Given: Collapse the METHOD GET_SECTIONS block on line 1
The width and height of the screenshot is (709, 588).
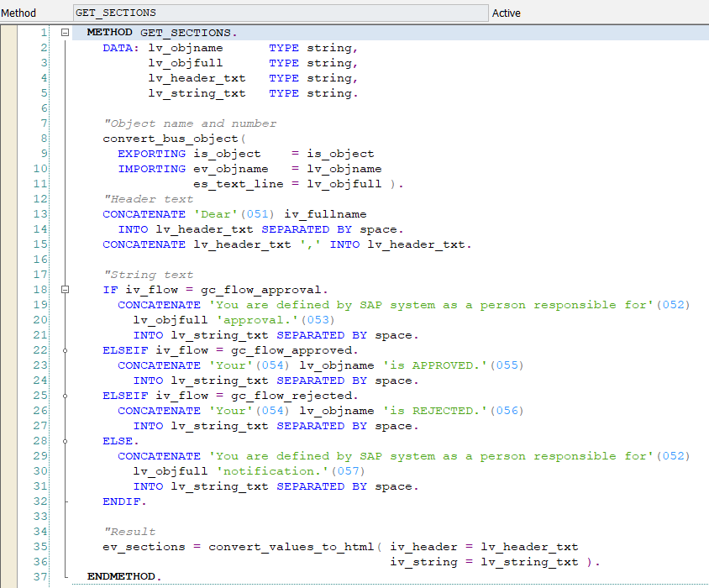Looking at the screenshot, I should point(66,33).
